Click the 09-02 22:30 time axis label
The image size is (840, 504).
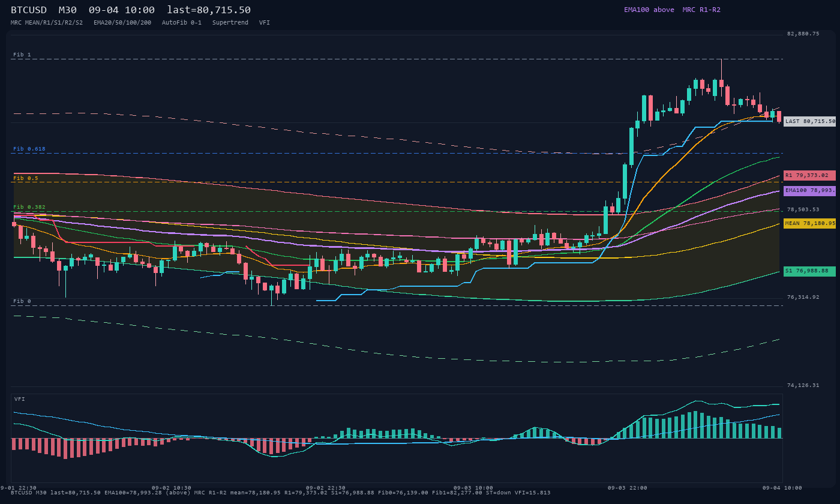pyautogui.click(x=326, y=488)
